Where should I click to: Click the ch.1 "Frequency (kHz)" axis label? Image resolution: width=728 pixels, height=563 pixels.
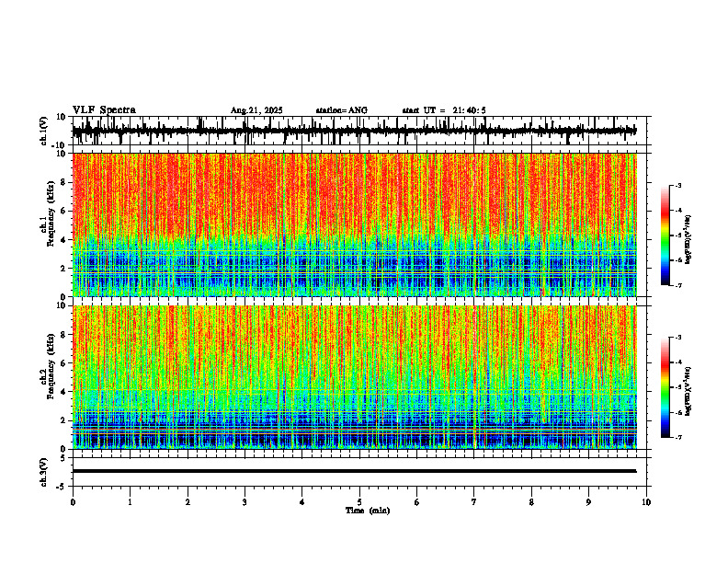coord(50,213)
